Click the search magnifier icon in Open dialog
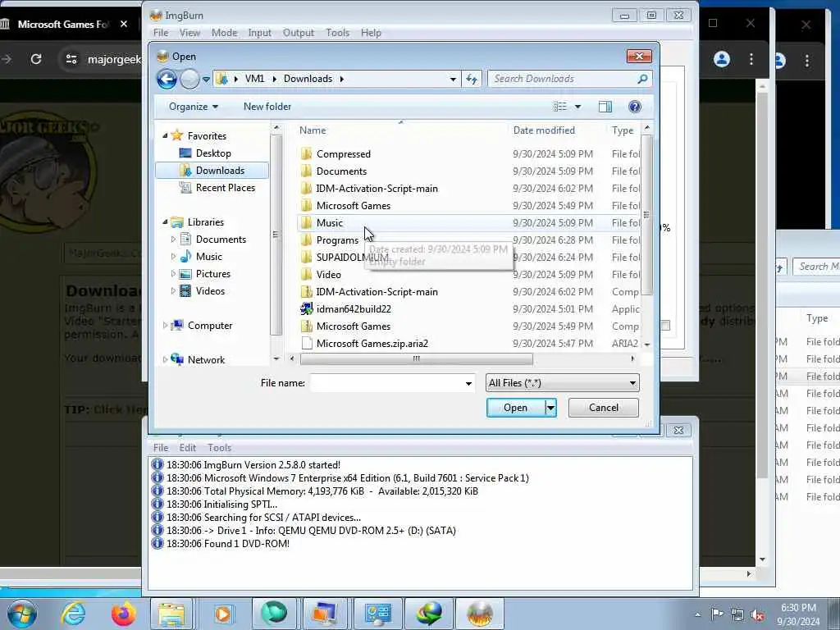Image resolution: width=840 pixels, height=630 pixels. [642, 79]
